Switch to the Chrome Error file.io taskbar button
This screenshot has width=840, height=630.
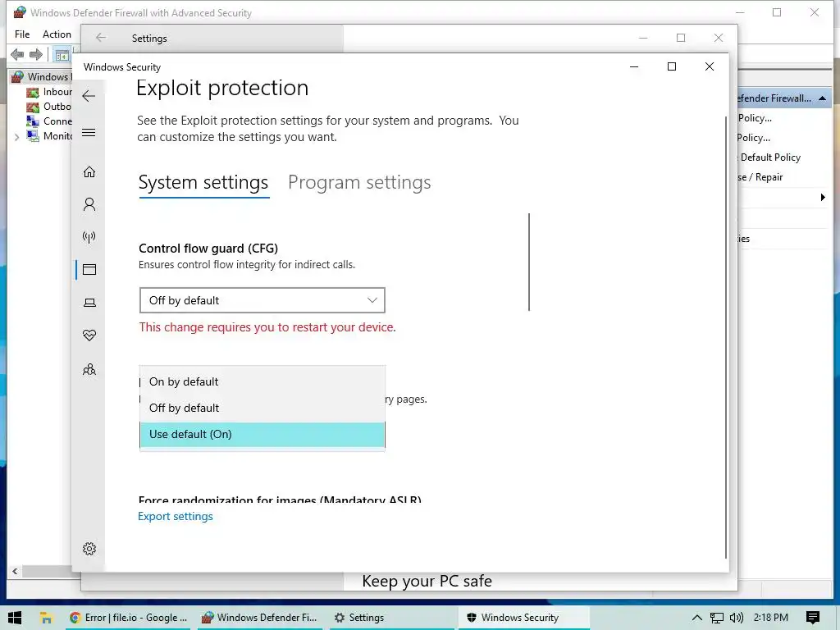pyautogui.click(x=129, y=618)
